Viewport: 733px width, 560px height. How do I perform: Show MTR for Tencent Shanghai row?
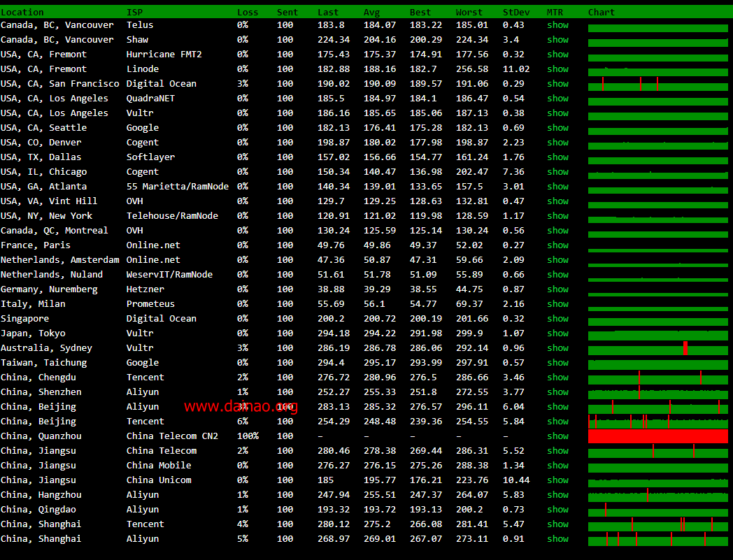557,524
